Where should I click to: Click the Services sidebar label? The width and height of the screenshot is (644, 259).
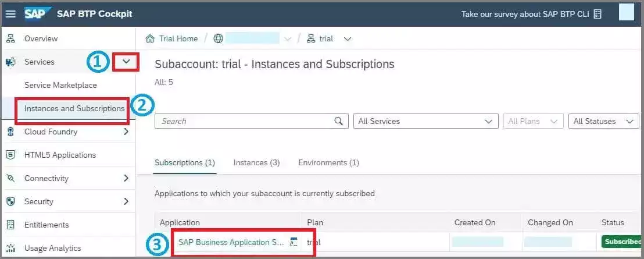[40, 62]
